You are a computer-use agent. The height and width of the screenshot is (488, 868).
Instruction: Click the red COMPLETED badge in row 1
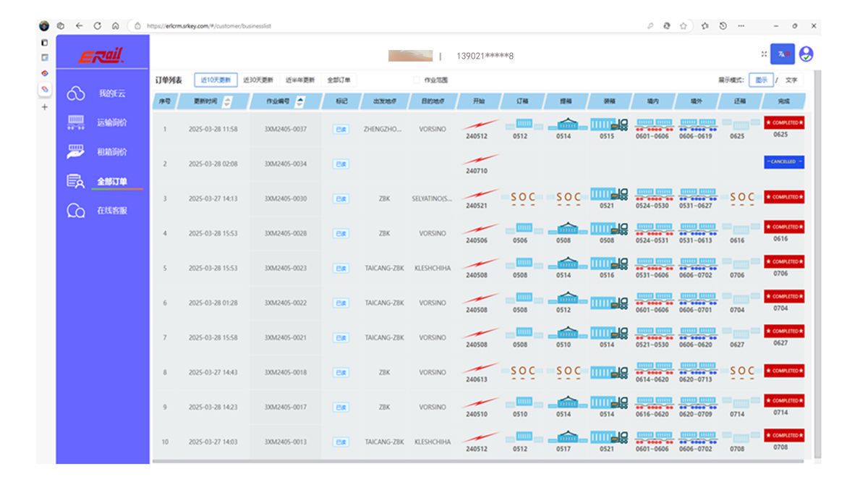[784, 123]
